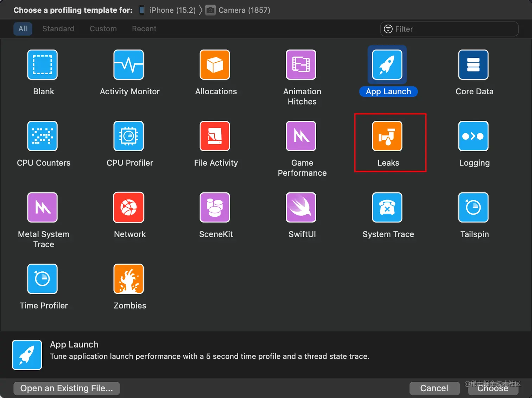Click the Leaks label text
This screenshot has height=398, width=532.
tap(388, 163)
